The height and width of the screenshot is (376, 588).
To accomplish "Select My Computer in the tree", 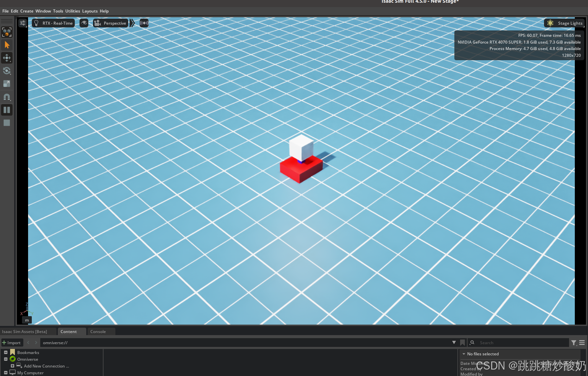I will (30, 373).
